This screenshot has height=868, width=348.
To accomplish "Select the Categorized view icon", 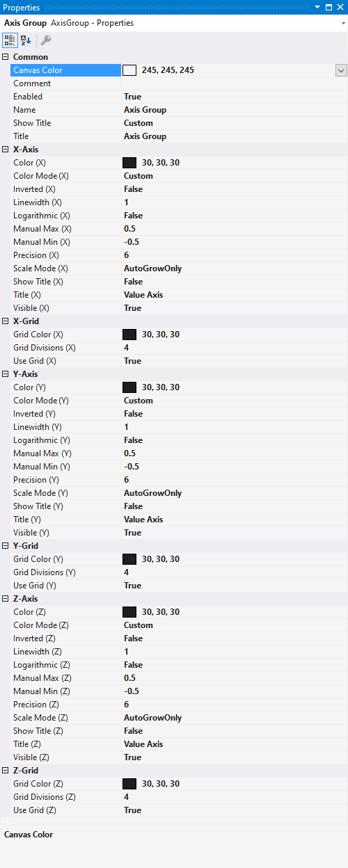I will [x=9, y=40].
